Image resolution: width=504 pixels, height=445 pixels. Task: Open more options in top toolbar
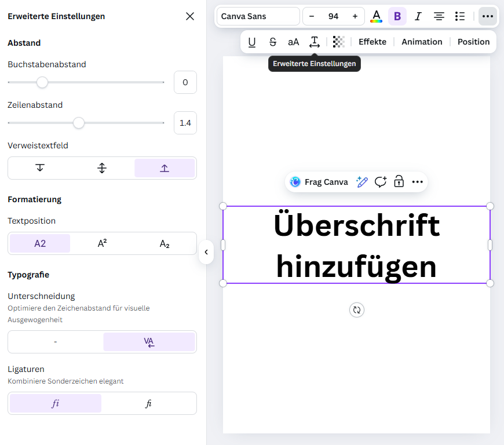[488, 16]
